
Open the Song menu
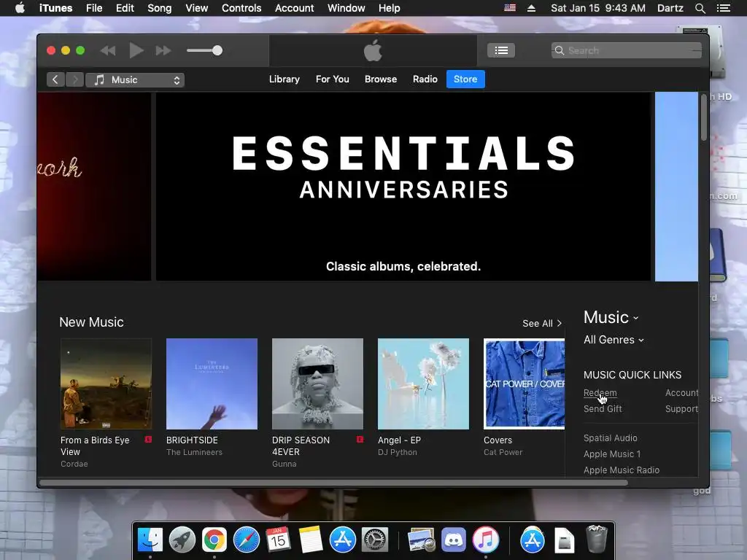coord(160,8)
